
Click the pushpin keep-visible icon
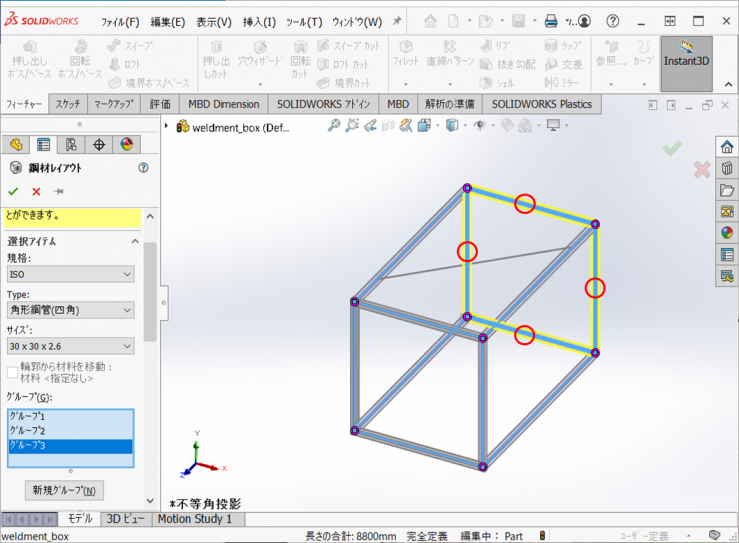tap(59, 191)
